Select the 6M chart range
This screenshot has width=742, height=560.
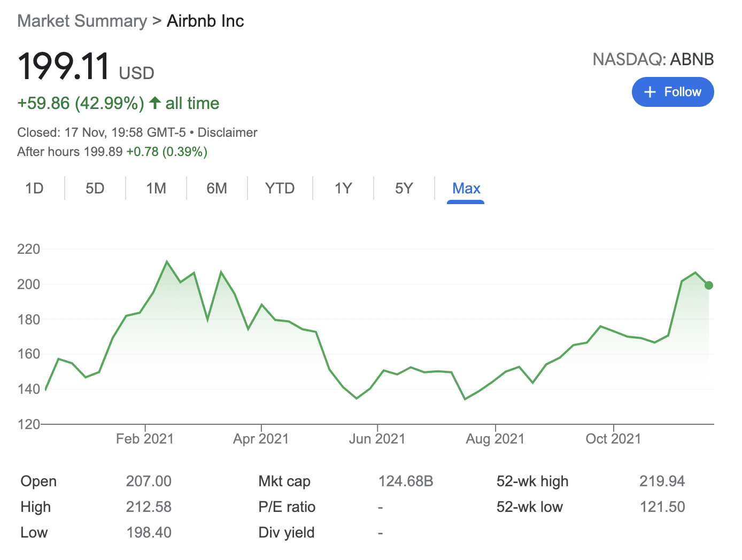pos(217,189)
